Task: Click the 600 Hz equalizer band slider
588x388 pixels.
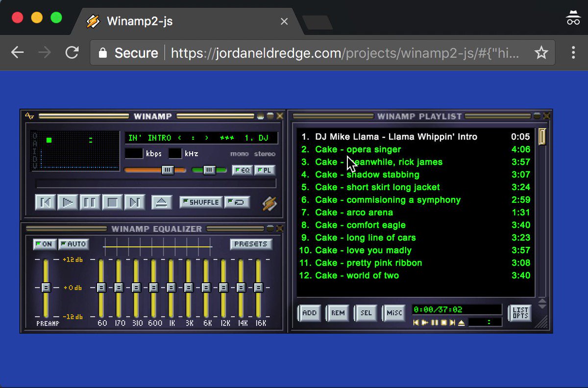Action: point(153,288)
